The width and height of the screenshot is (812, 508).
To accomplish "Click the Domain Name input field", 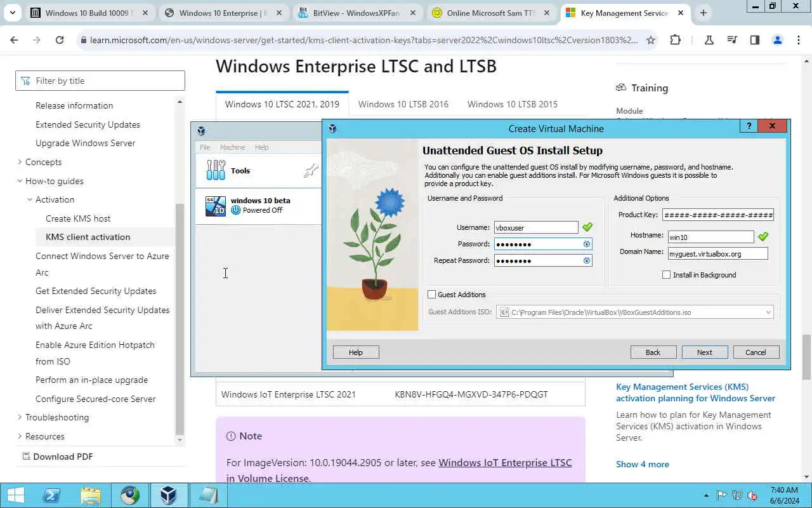I will point(718,253).
